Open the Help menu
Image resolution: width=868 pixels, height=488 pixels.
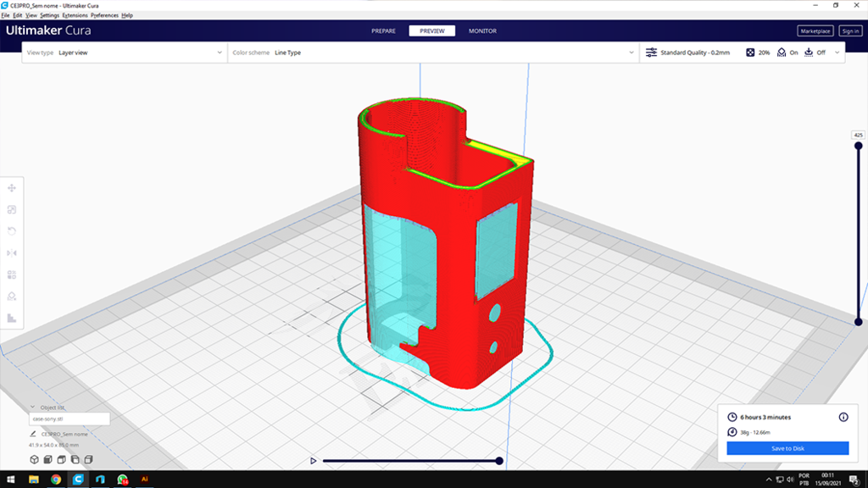pos(127,15)
